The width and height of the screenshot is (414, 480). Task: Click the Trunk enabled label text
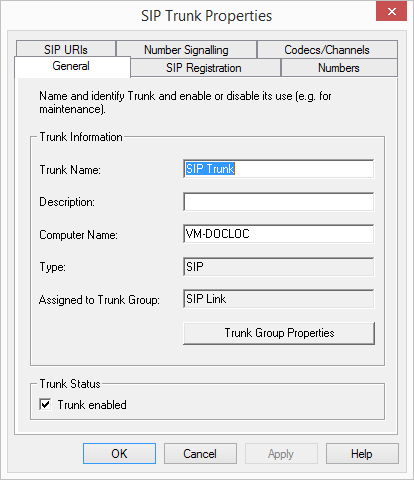[92, 405]
